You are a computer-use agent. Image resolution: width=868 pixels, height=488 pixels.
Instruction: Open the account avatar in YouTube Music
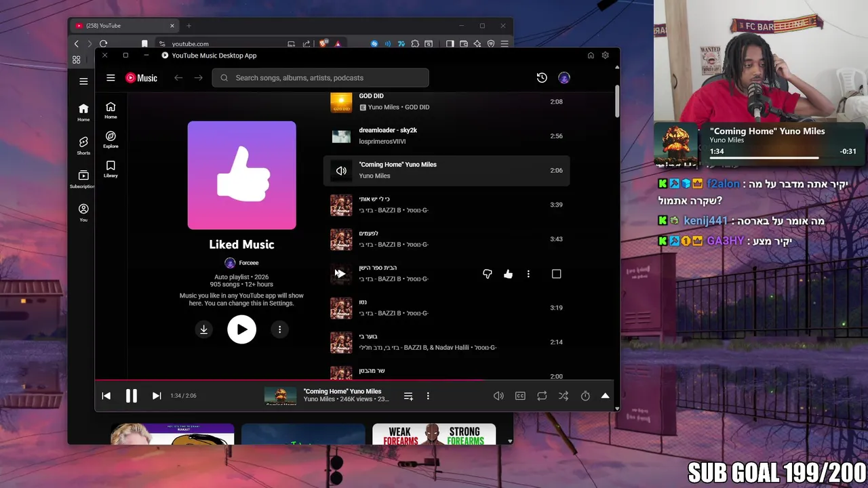pyautogui.click(x=564, y=78)
